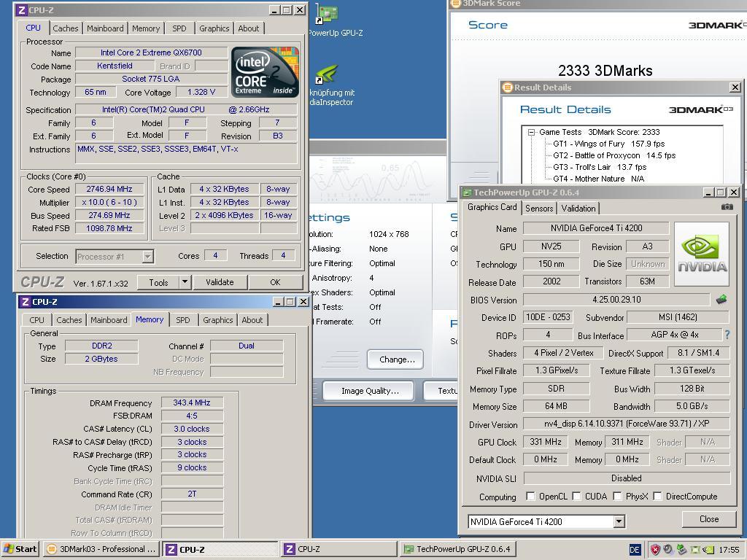Screen dimensions: 747x560
Task: Open the GPU selection dropdown GeForce4 Ti 4200
Action: click(619, 521)
